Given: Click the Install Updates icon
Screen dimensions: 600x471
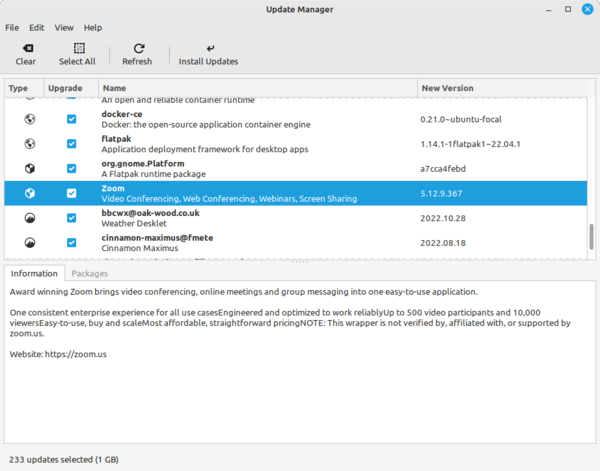Looking at the screenshot, I should pos(208,48).
